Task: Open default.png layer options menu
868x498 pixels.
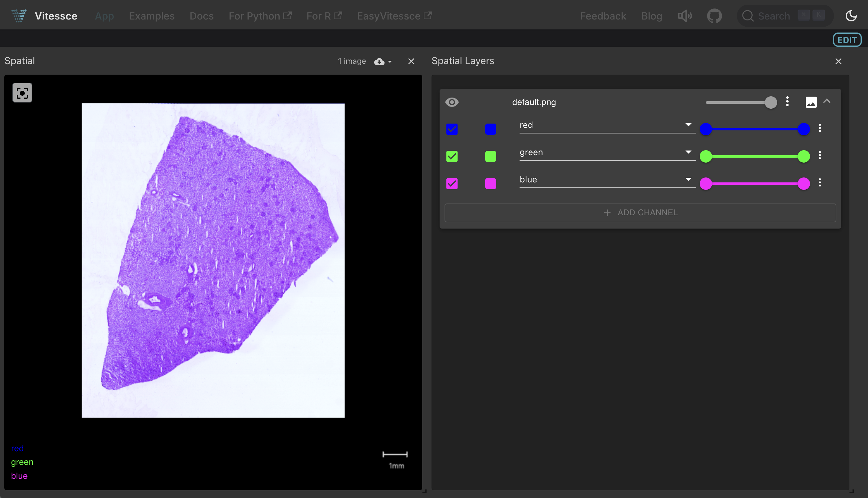Action: [x=787, y=102]
